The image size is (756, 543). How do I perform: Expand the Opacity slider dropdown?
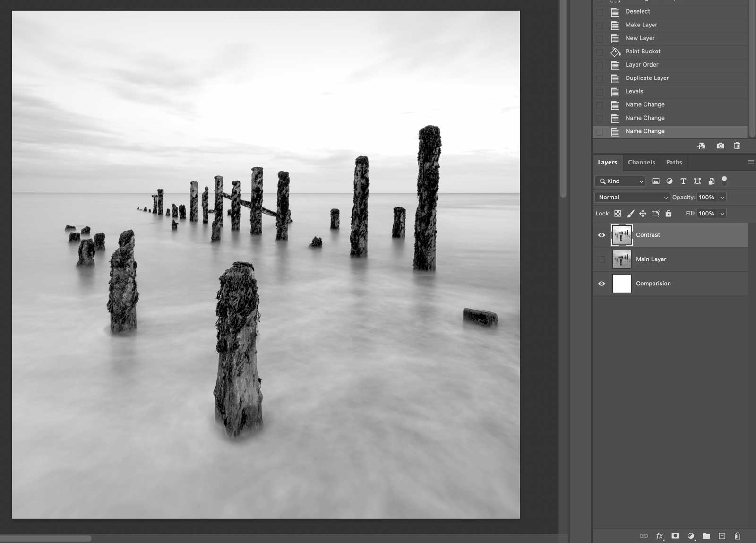point(722,198)
